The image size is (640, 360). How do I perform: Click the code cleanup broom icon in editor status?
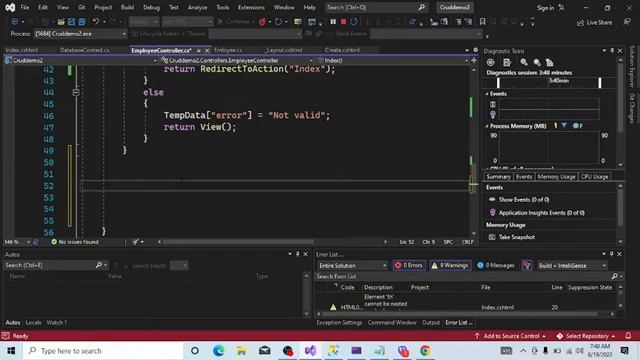tap(136, 242)
